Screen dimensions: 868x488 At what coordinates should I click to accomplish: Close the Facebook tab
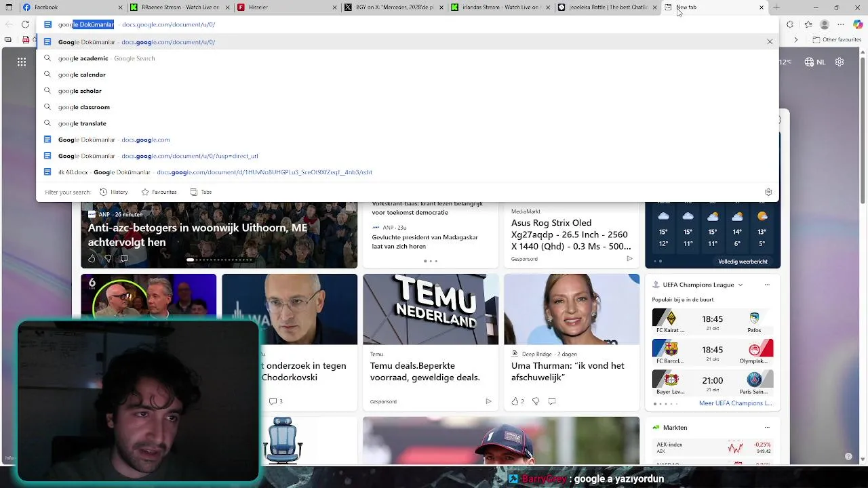121,7
